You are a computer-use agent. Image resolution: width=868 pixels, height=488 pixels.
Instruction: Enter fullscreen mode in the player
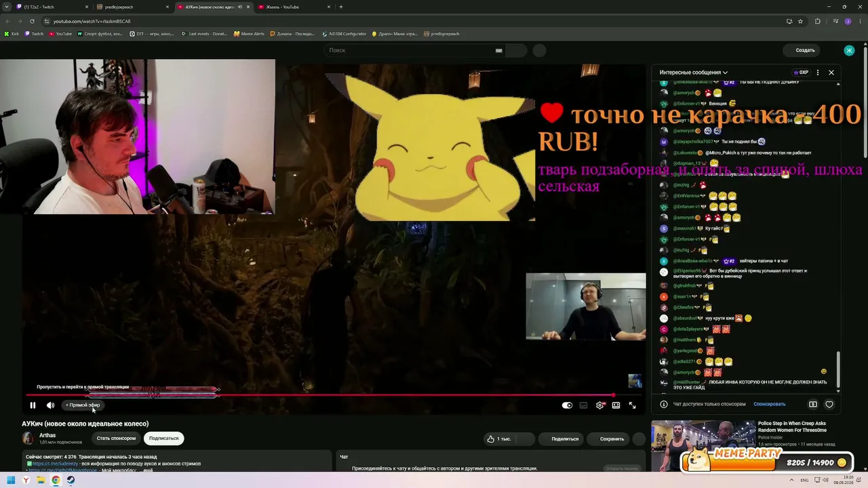632,405
